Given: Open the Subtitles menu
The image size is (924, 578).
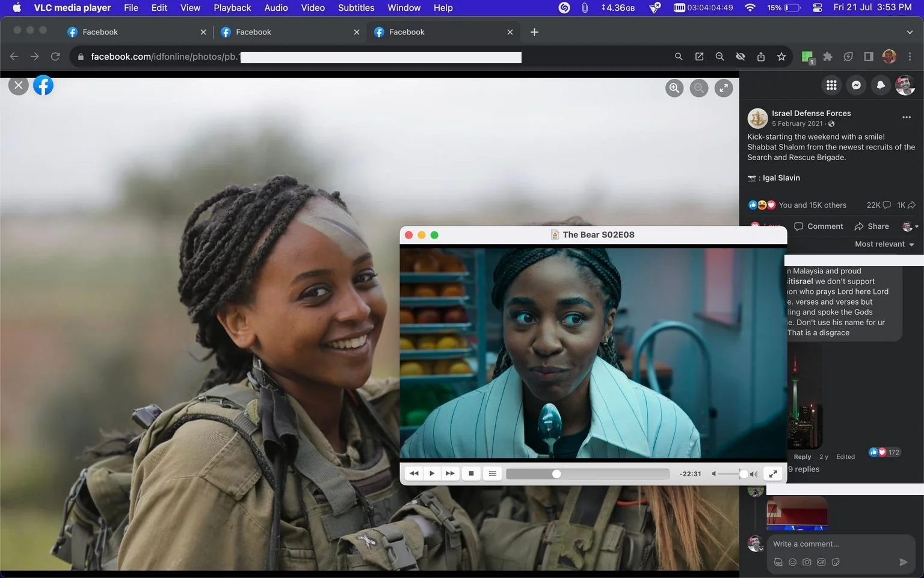Looking at the screenshot, I should tap(356, 8).
